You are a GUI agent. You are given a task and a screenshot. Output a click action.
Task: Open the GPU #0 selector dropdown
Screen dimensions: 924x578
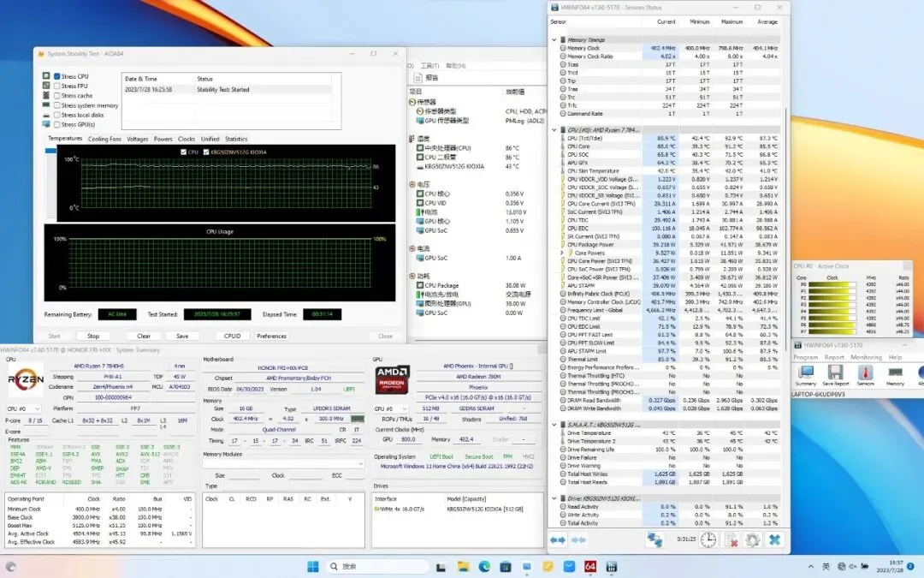pos(391,408)
